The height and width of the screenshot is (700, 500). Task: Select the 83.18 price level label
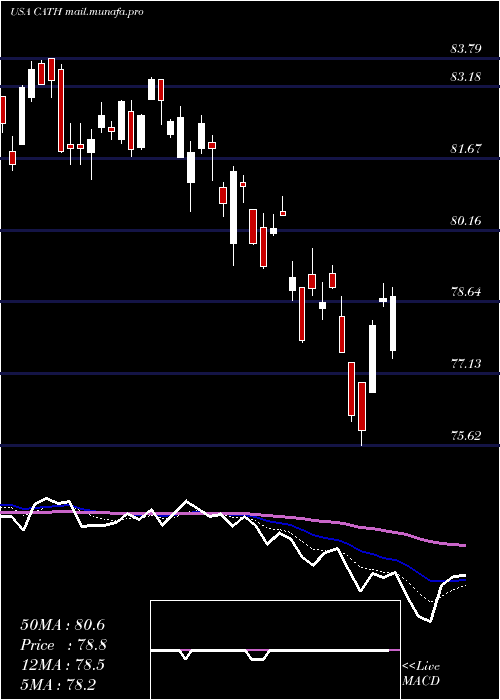[x=466, y=77]
